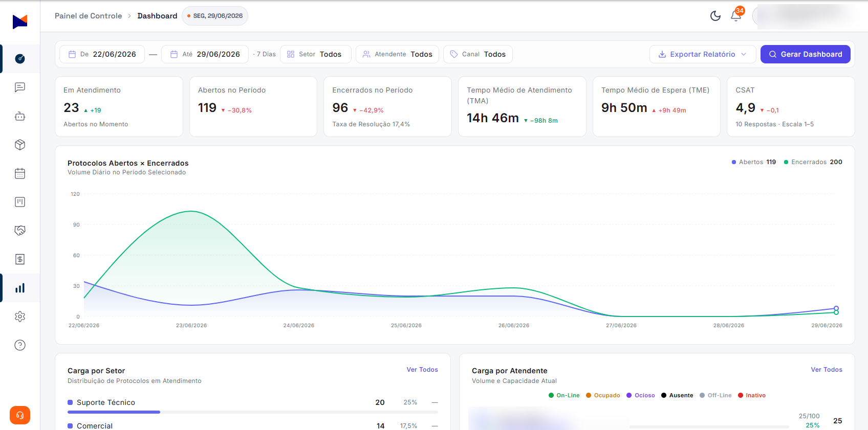The height and width of the screenshot is (430, 868).
Task: Click the Suporte Técnico progress bar
Action: 253,412
